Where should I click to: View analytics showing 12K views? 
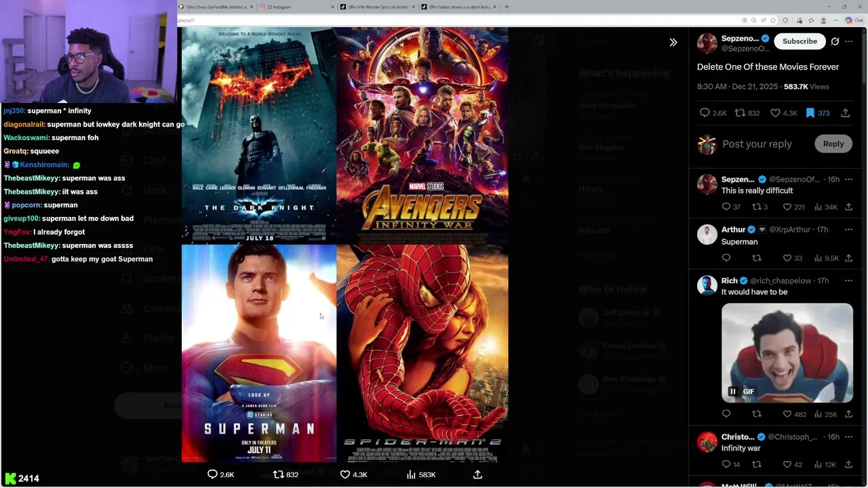(825, 464)
